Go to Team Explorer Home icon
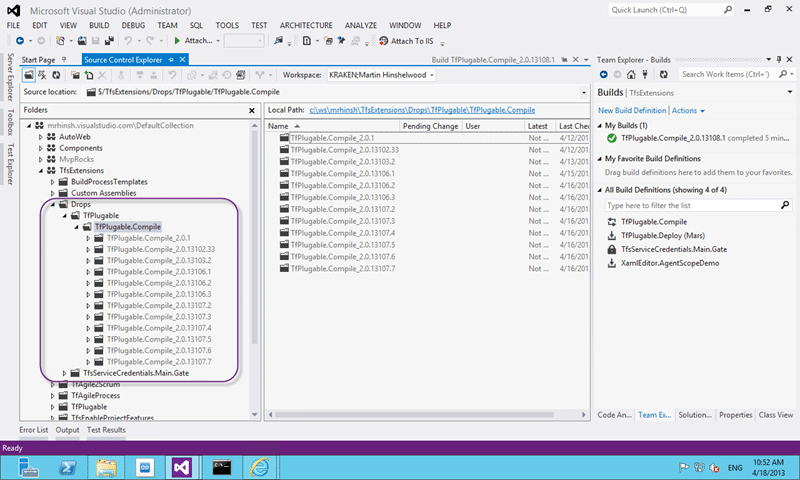This screenshot has width=800, height=480. pos(631,74)
